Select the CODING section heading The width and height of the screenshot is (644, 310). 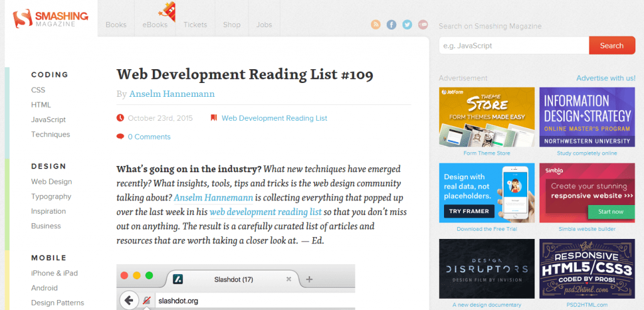(x=50, y=75)
